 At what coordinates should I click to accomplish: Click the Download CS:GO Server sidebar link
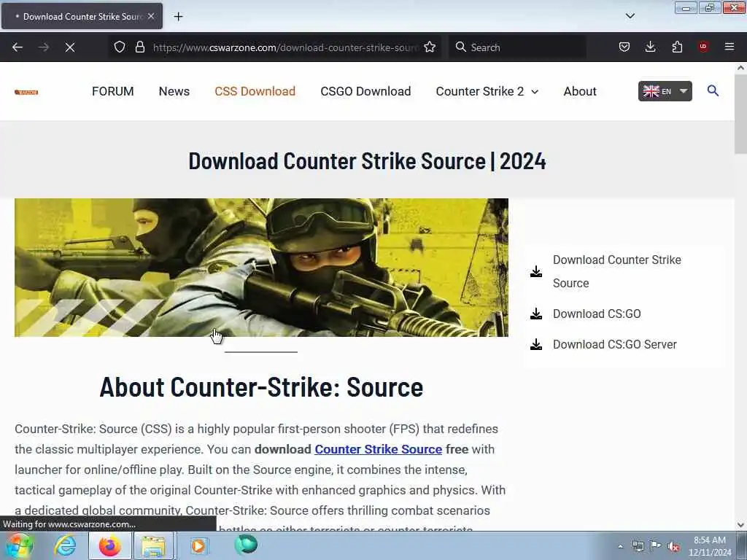(614, 344)
